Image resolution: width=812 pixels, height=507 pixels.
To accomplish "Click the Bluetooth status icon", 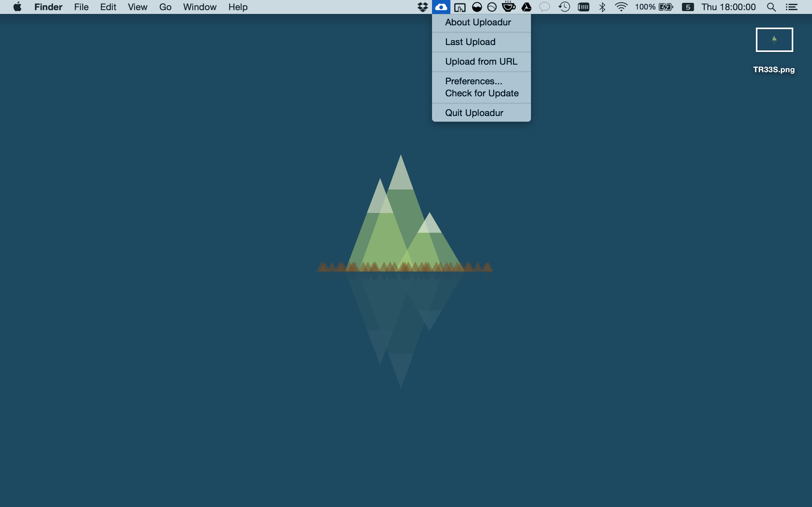I will pyautogui.click(x=602, y=7).
